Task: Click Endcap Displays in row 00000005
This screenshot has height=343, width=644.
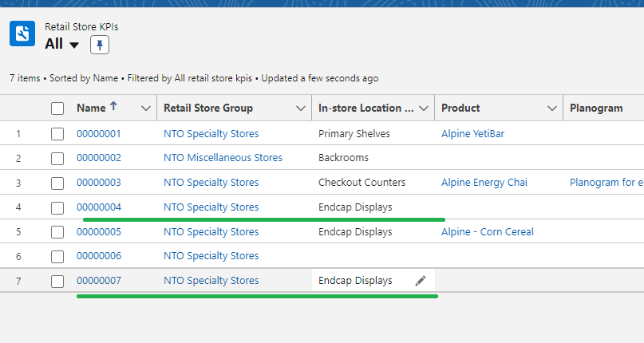Action: tap(355, 231)
